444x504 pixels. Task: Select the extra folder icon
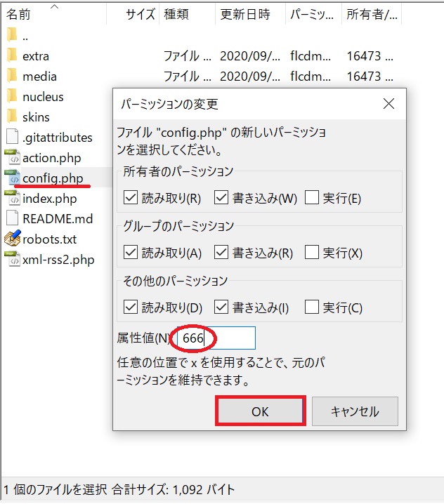[12, 55]
